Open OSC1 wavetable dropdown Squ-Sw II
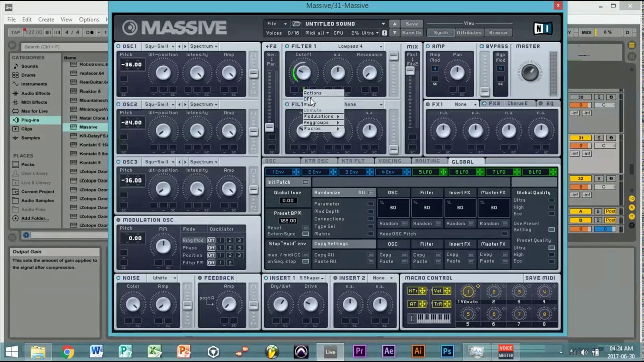Viewport: 644px width, 362px height. pyautogui.click(x=159, y=46)
